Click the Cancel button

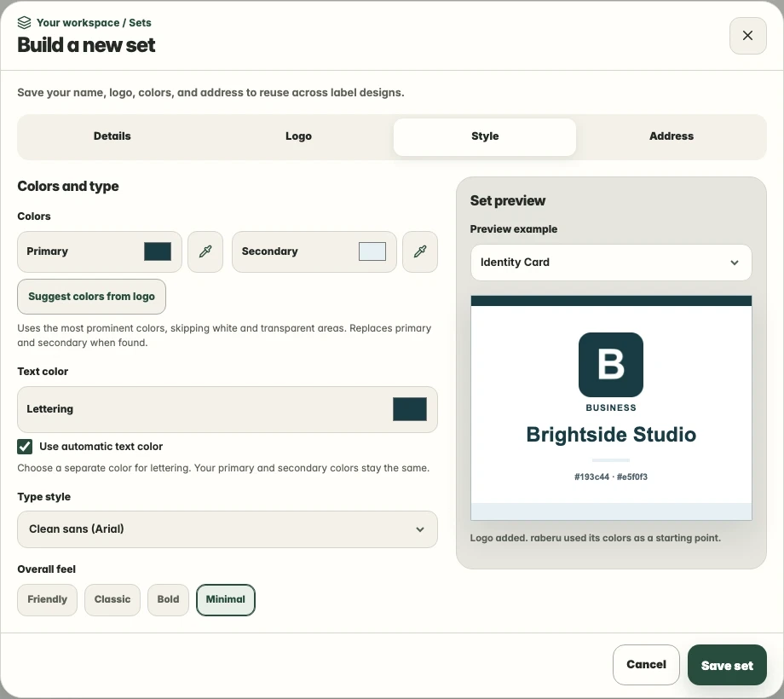coord(646,665)
